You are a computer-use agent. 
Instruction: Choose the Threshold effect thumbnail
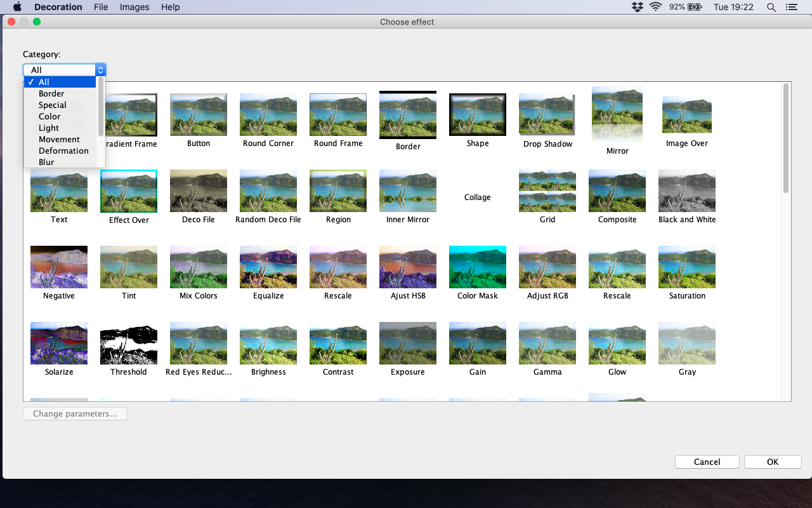(x=129, y=344)
